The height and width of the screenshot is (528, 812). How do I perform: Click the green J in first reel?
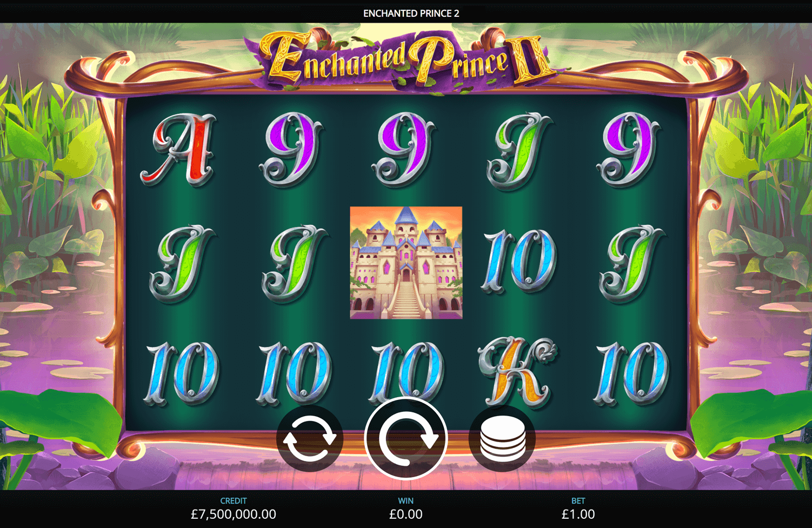click(182, 264)
